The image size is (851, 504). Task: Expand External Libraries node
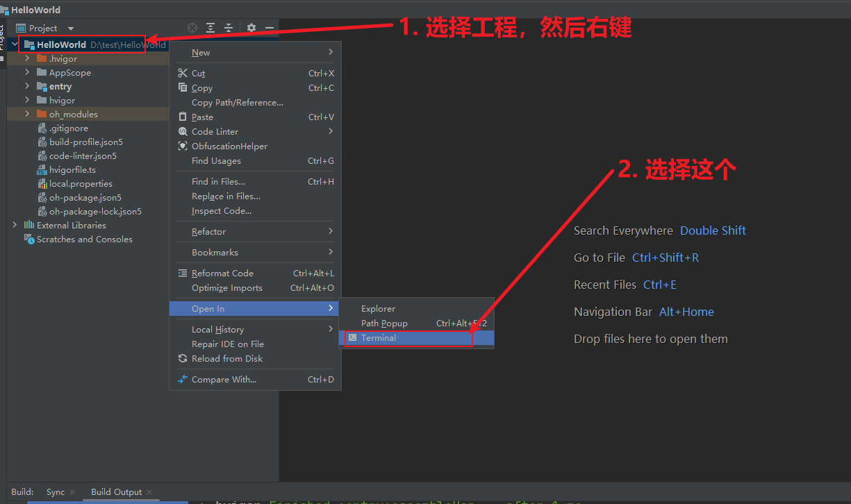pos(15,225)
